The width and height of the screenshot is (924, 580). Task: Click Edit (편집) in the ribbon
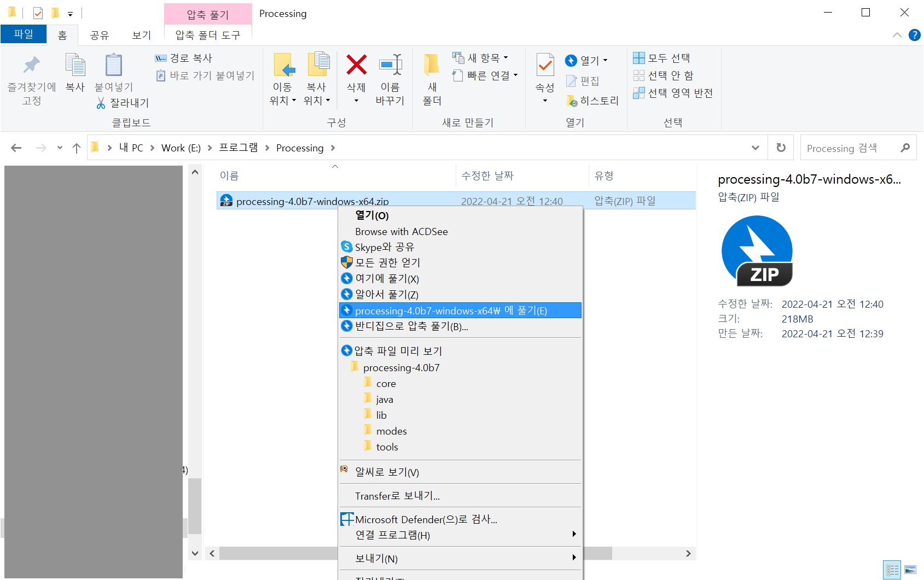(583, 81)
